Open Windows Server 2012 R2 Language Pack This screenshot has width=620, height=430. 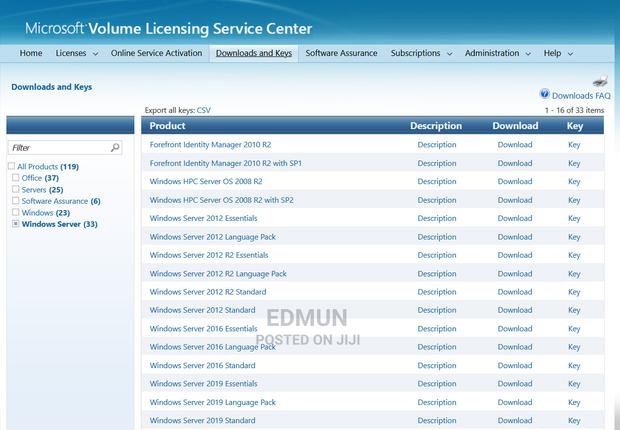coord(218,274)
